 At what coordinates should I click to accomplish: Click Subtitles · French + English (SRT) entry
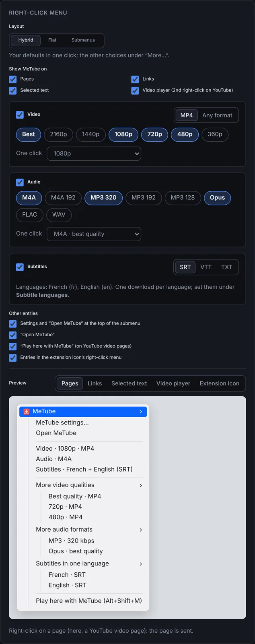(84, 470)
